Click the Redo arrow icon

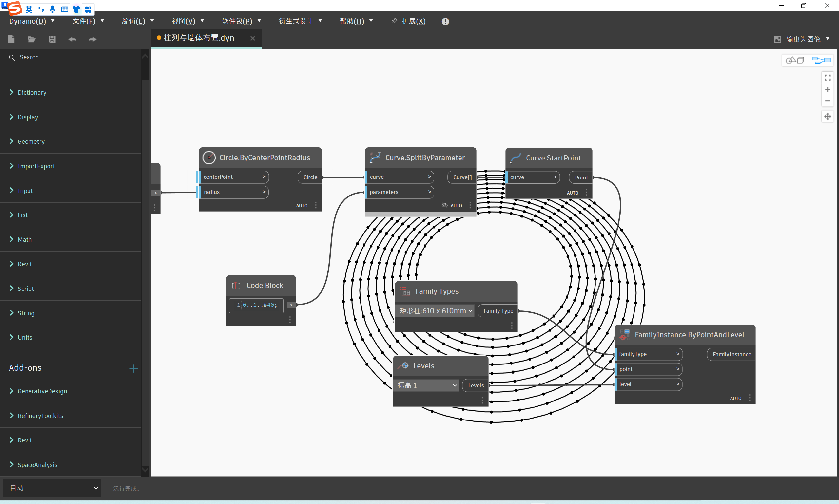click(92, 39)
